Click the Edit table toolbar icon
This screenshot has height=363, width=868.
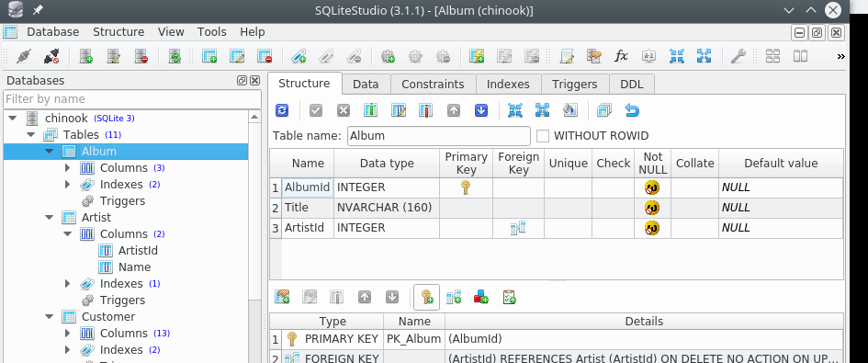click(237, 56)
